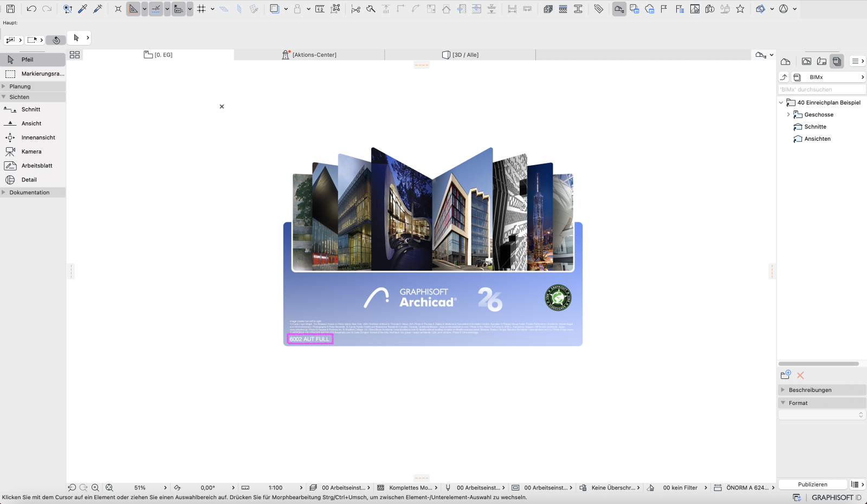This screenshot has height=504, width=867.
Task: Open the Navigator project map house icon
Action: click(x=785, y=61)
